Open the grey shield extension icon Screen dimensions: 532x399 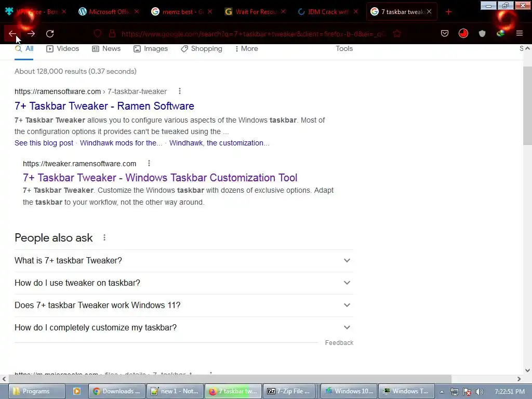[482, 33]
